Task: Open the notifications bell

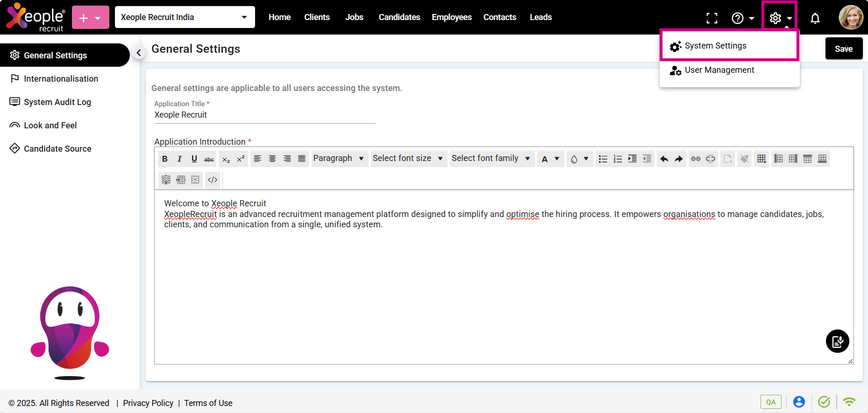Action: pyautogui.click(x=815, y=18)
